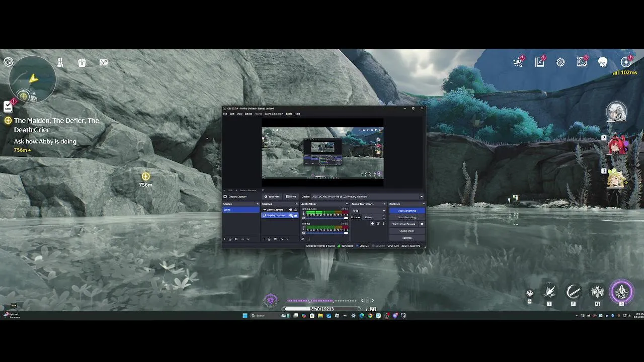This screenshot has height=362, width=644.
Task: Open the Help menu in OBS
Action: pos(297,114)
